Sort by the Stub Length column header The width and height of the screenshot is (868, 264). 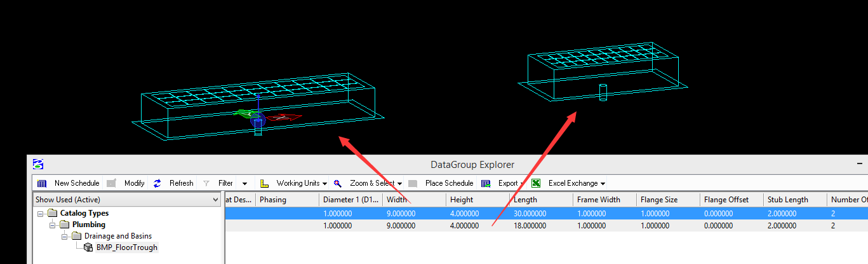(795, 200)
